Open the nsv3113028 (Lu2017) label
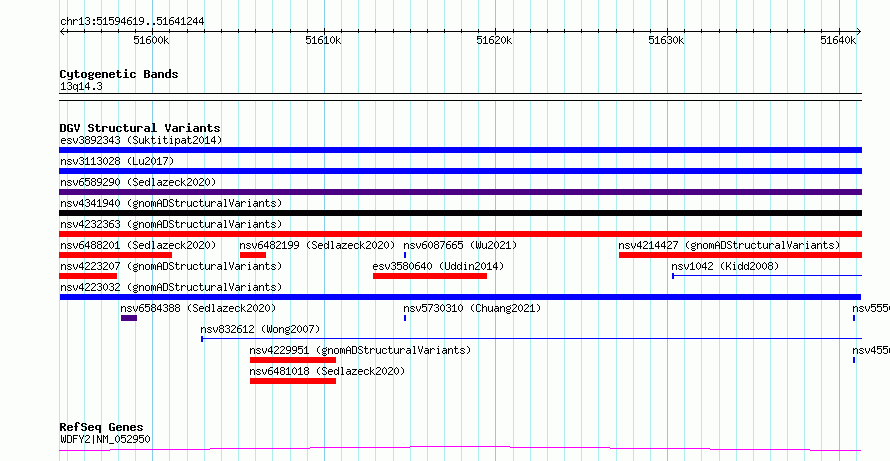 click(x=117, y=161)
